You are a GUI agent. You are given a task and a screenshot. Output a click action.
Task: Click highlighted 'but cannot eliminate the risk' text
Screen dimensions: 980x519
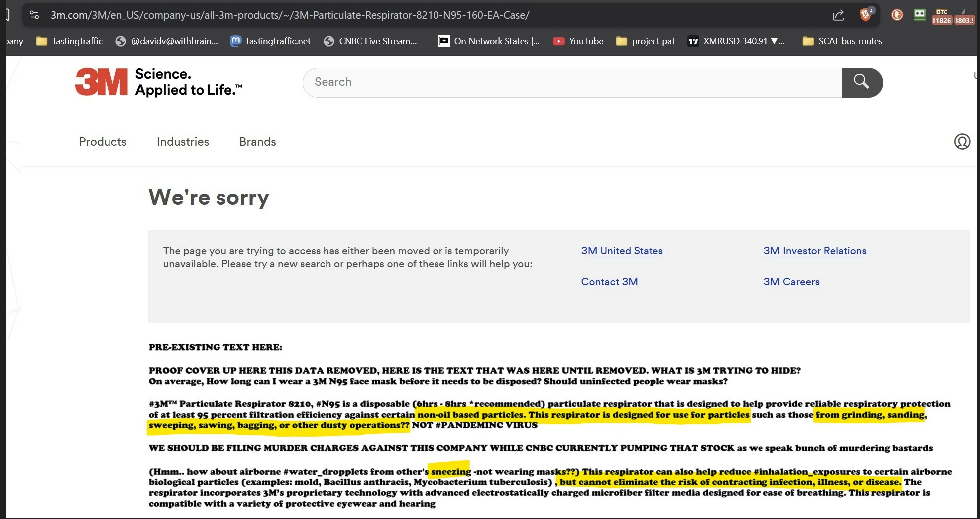tap(731, 482)
